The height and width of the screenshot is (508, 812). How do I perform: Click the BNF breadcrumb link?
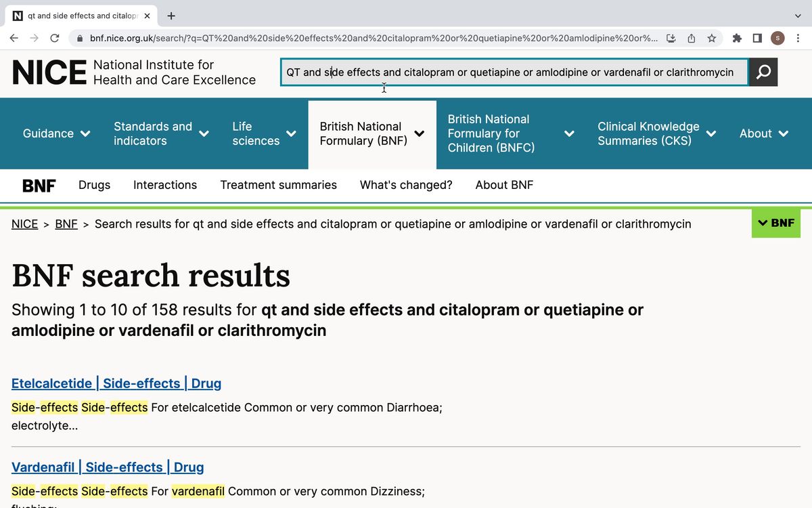point(66,224)
